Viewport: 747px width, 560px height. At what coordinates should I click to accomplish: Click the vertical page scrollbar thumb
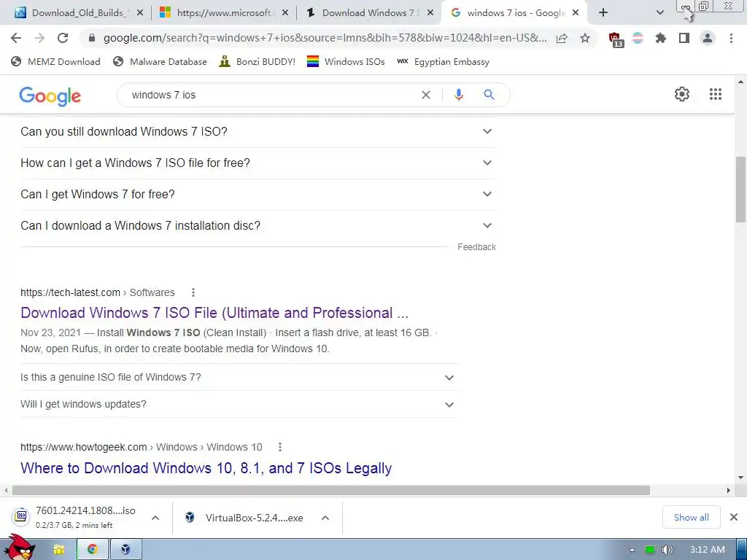[x=741, y=189]
